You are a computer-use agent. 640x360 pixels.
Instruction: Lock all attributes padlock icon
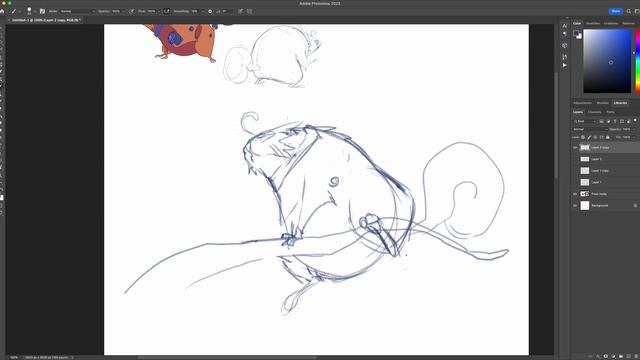point(608,137)
